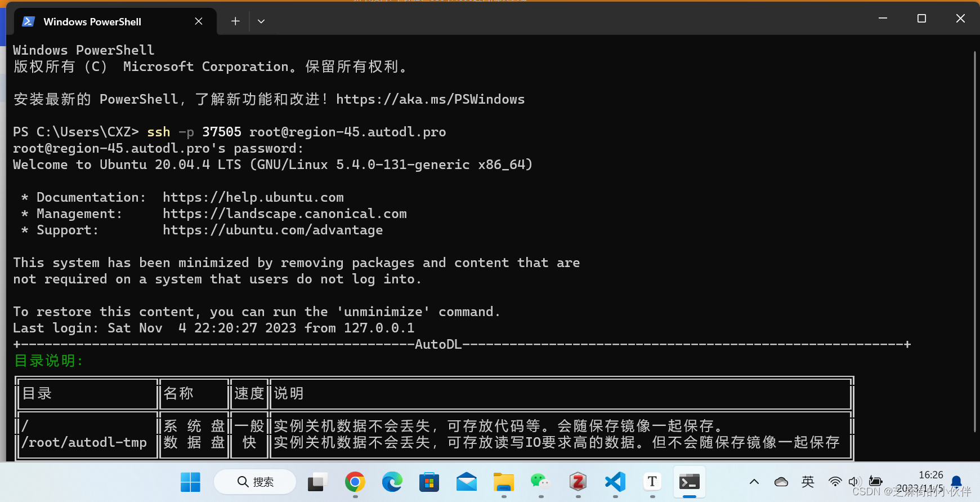Open the Mail app from the taskbar

(x=467, y=482)
